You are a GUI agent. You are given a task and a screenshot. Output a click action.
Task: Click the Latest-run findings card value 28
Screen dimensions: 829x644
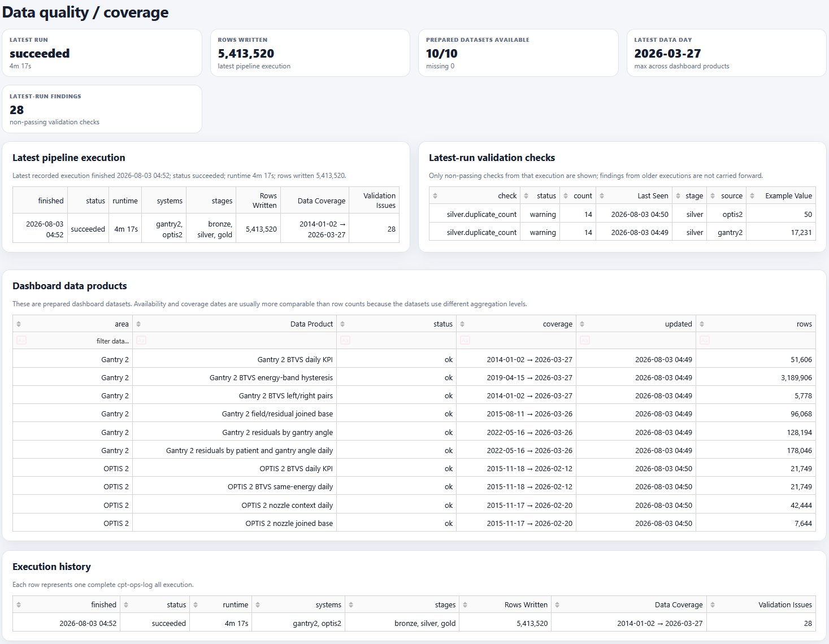coord(17,110)
